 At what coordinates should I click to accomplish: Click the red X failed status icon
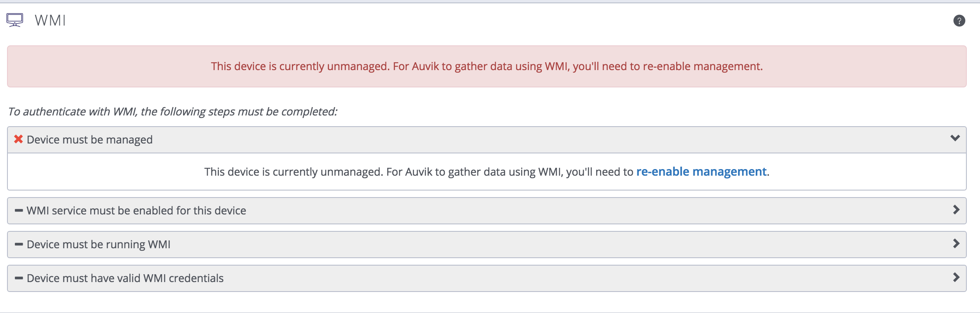tap(19, 139)
